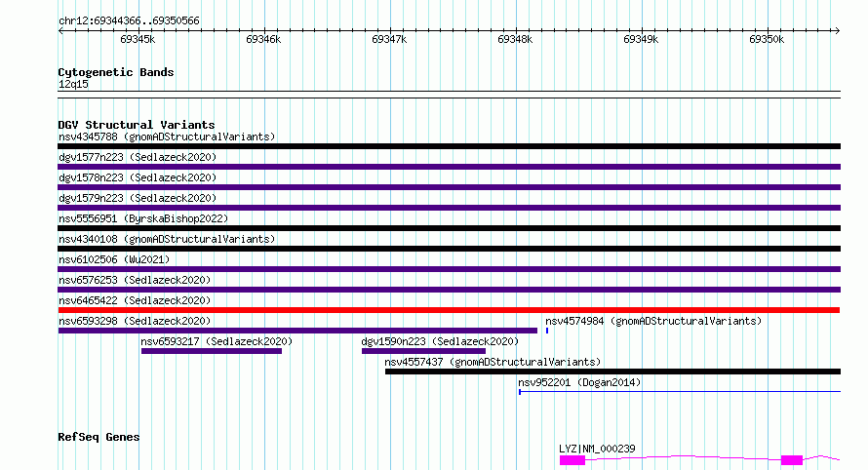Click the RefSeq Genes track title

(99, 437)
